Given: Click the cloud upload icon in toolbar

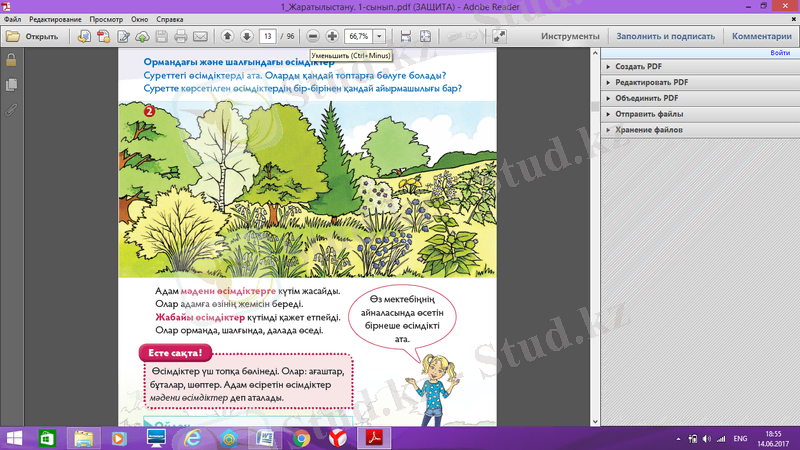Looking at the screenshot, I should pos(141,36).
